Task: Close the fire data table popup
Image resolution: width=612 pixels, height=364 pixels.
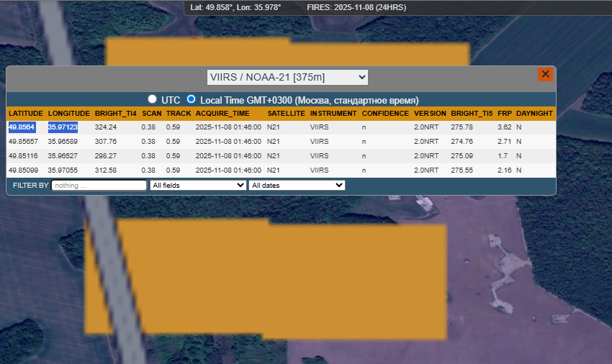Action: click(x=545, y=74)
